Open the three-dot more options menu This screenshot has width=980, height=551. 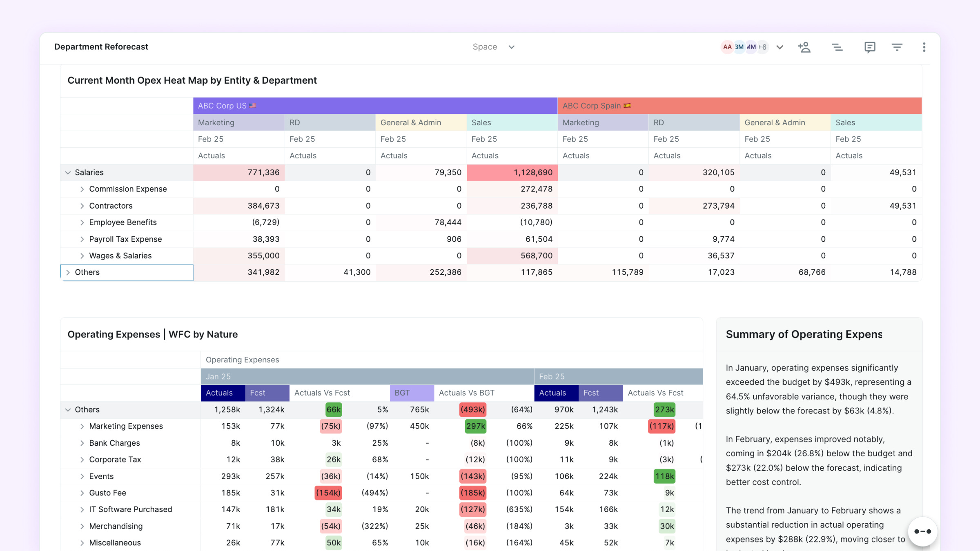[x=924, y=47]
